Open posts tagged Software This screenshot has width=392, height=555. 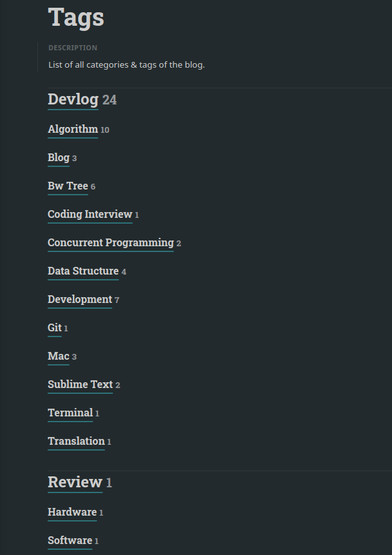70,540
